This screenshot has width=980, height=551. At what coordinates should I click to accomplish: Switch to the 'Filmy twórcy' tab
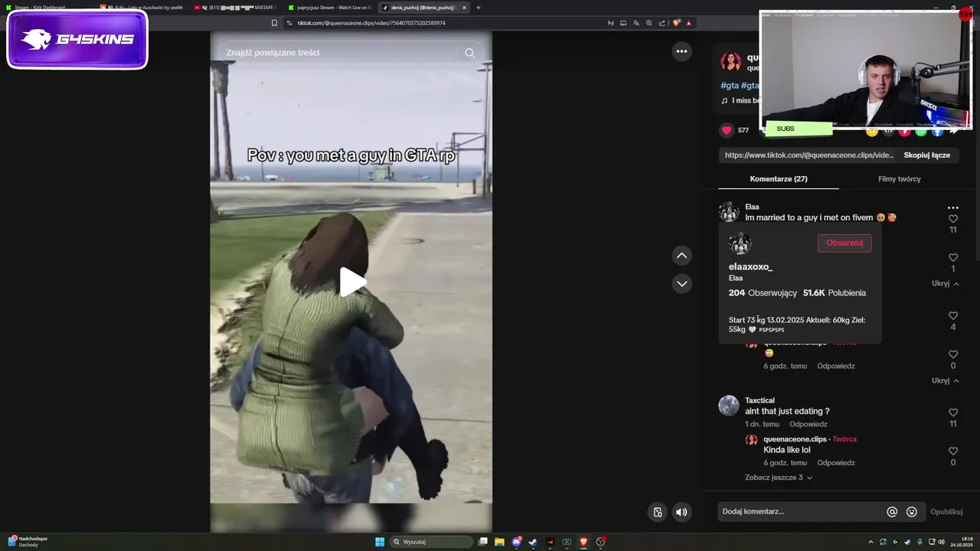pyautogui.click(x=900, y=179)
